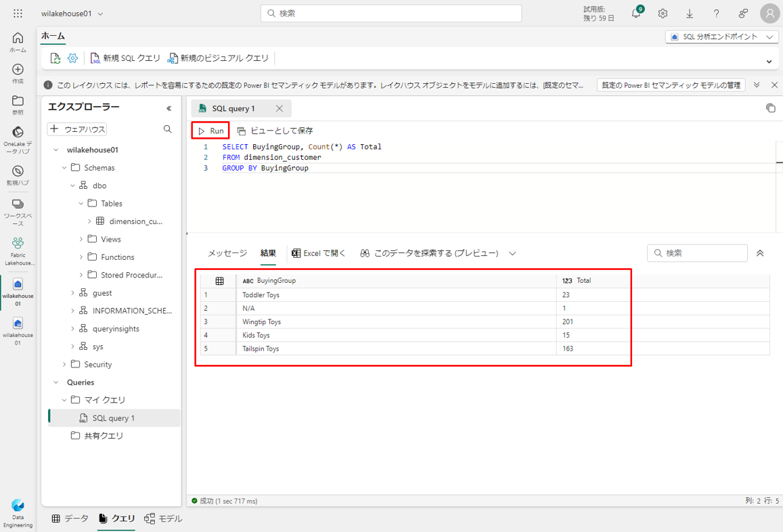Click the grid icon in results header
The width and height of the screenshot is (783, 532).
pos(219,281)
